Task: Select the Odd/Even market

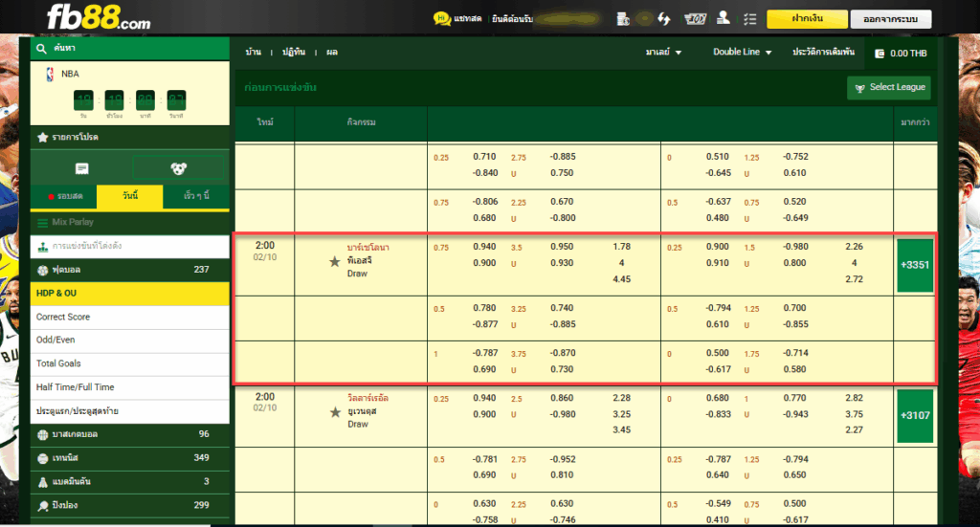Action: click(130, 340)
